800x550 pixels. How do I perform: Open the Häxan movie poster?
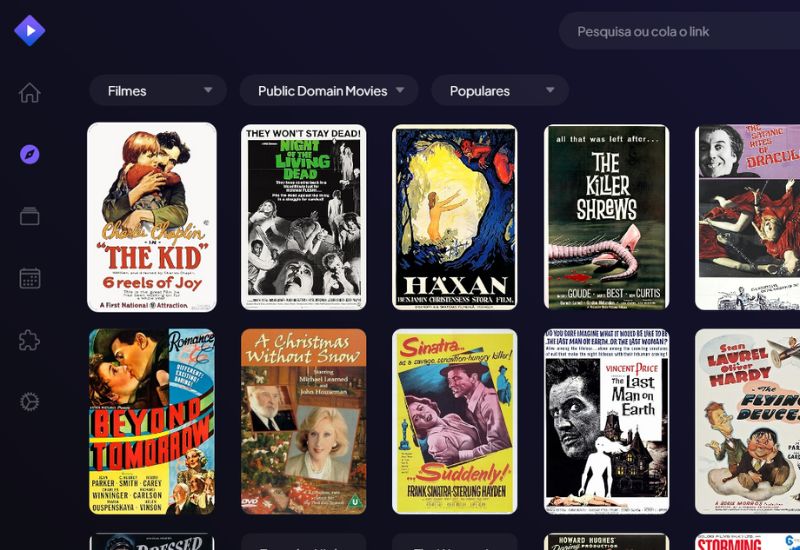[455, 217]
